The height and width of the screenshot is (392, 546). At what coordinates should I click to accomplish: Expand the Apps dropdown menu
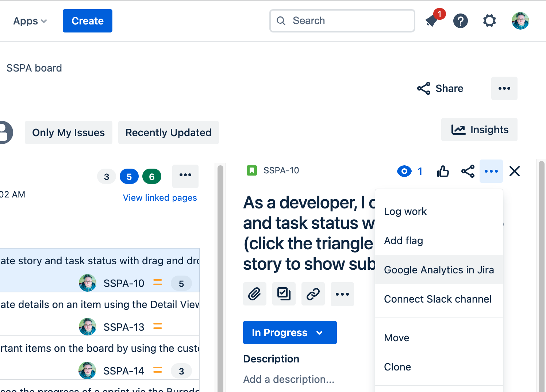30,21
